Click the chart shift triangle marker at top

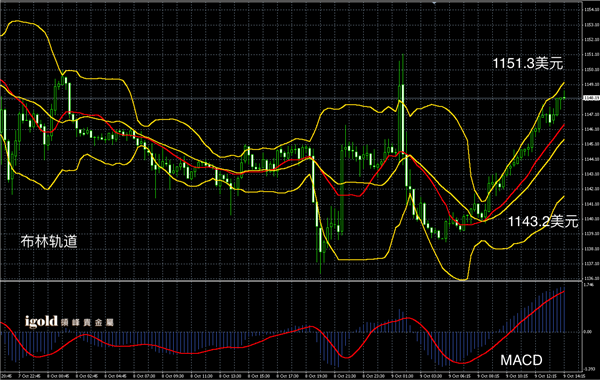point(434,3)
